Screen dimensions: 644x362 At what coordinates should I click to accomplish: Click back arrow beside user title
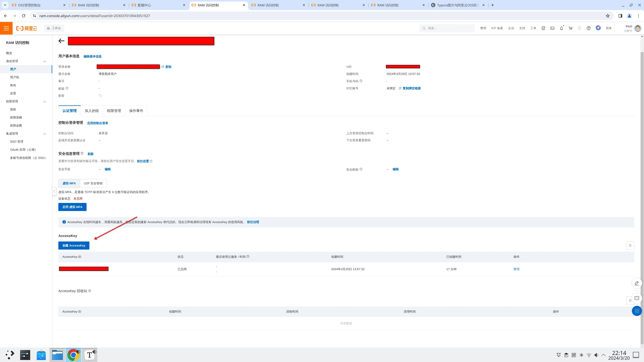(x=61, y=41)
